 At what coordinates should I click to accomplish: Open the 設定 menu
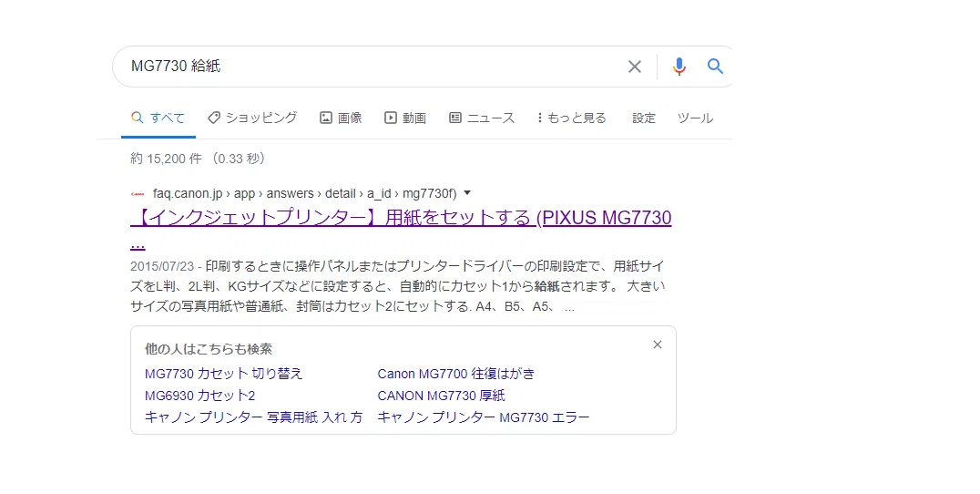point(644,118)
